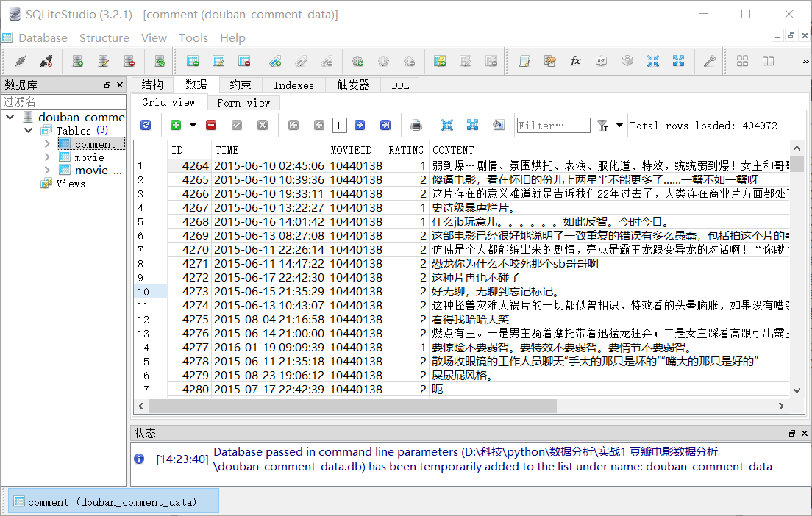Image resolution: width=812 pixels, height=516 pixels.
Task: Open the Database menu
Action: pyautogui.click(x=43, y=37)
